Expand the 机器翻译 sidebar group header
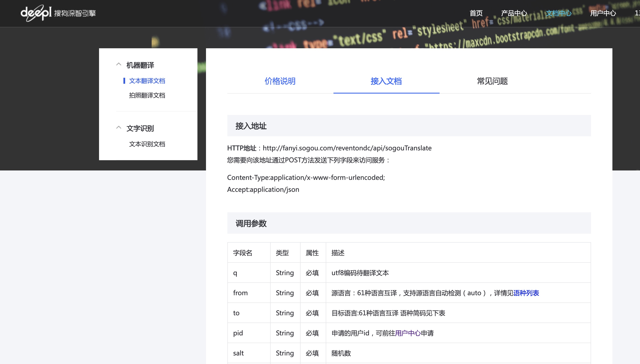The width and height of the screenshot is (640, 364). pyautogui.click(x=140, y=65)
